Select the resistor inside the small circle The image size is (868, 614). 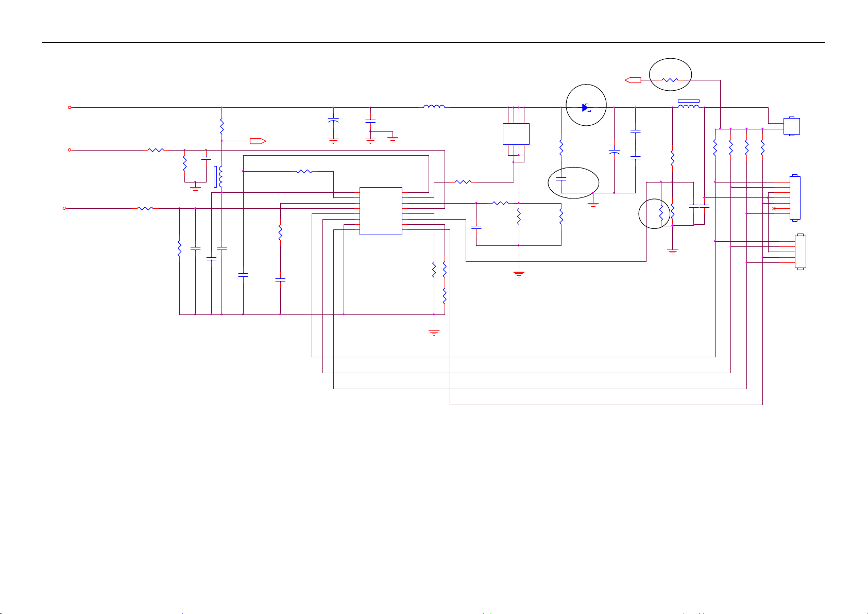click(660, 212)
